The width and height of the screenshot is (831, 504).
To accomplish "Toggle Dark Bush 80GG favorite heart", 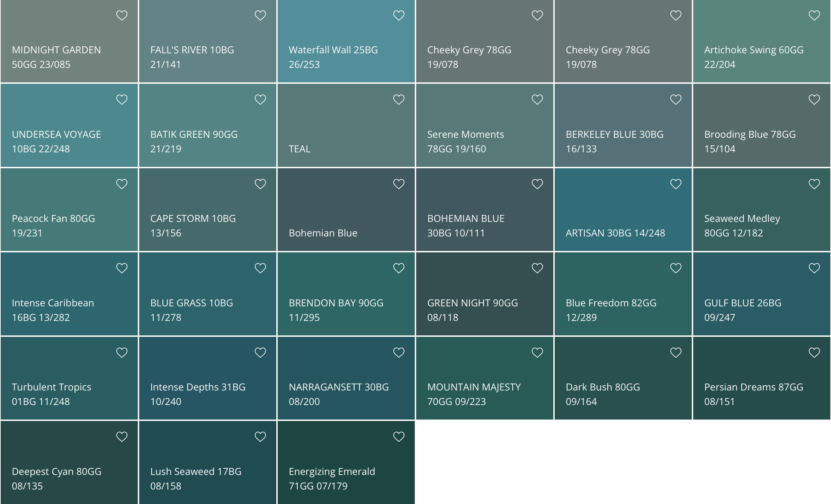I will 676,353.
